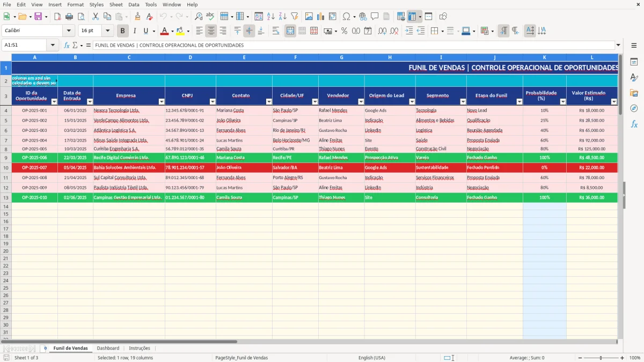Open the Function Wizard next to Name Box

[x=67, y=45]
